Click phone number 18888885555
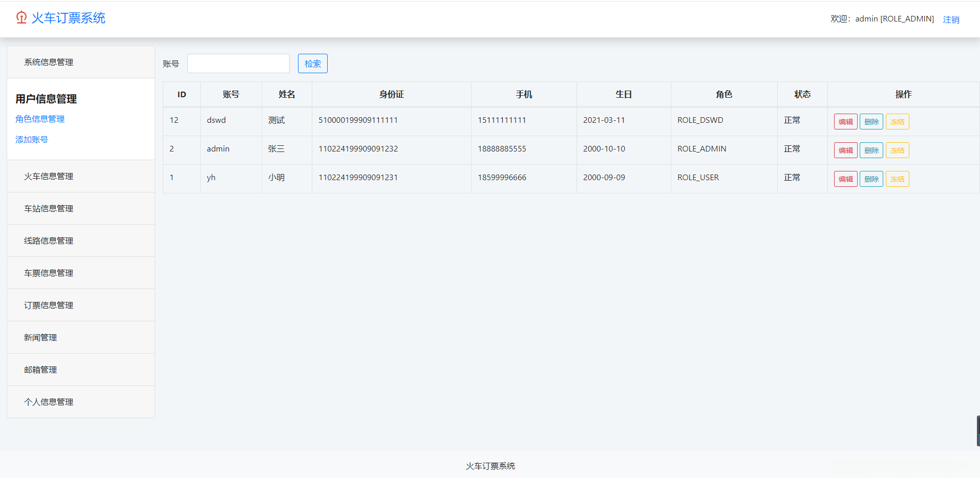This screenshot has height=478, width=980. coord(502,149)
